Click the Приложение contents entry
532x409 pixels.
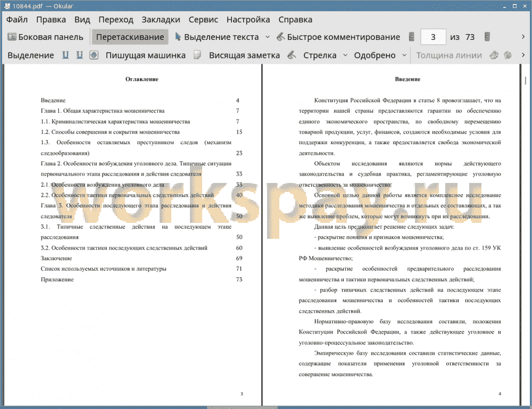point(57,279)
